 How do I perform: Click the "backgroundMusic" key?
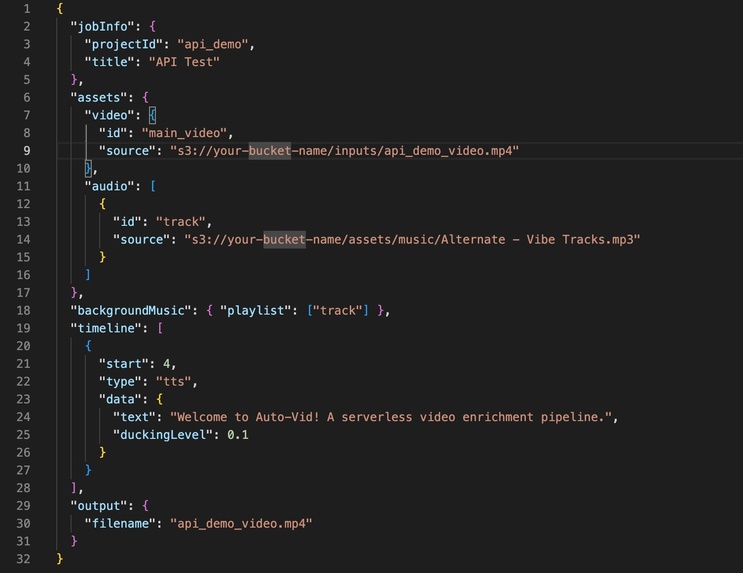[130, 310]
